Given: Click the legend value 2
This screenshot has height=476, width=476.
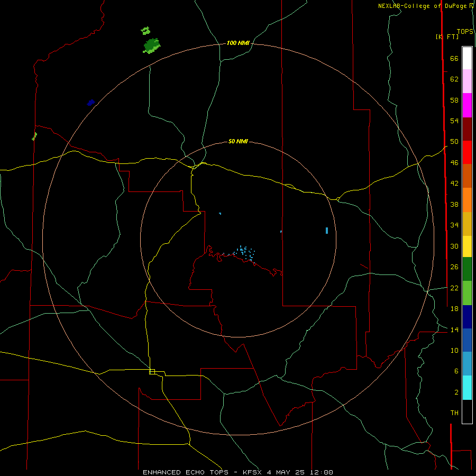Looking at the screenshot, I should tap(456, 392).
